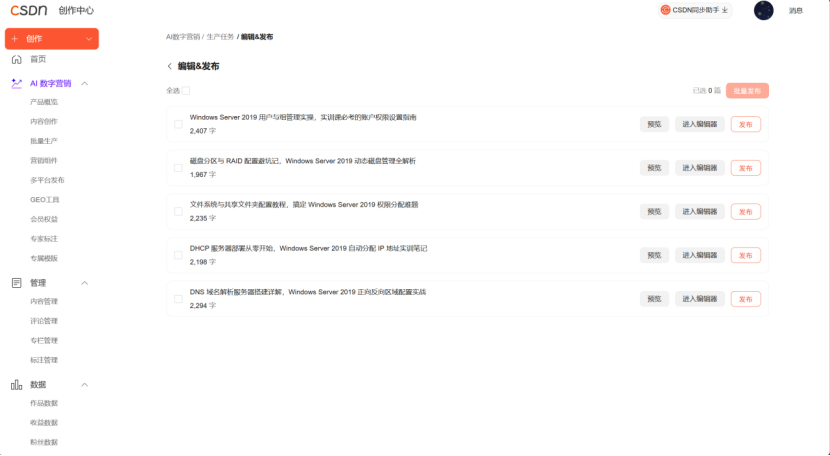Click 进入编辑器 for the 磁盘分区与 RAID article

[x=700, y=168]
